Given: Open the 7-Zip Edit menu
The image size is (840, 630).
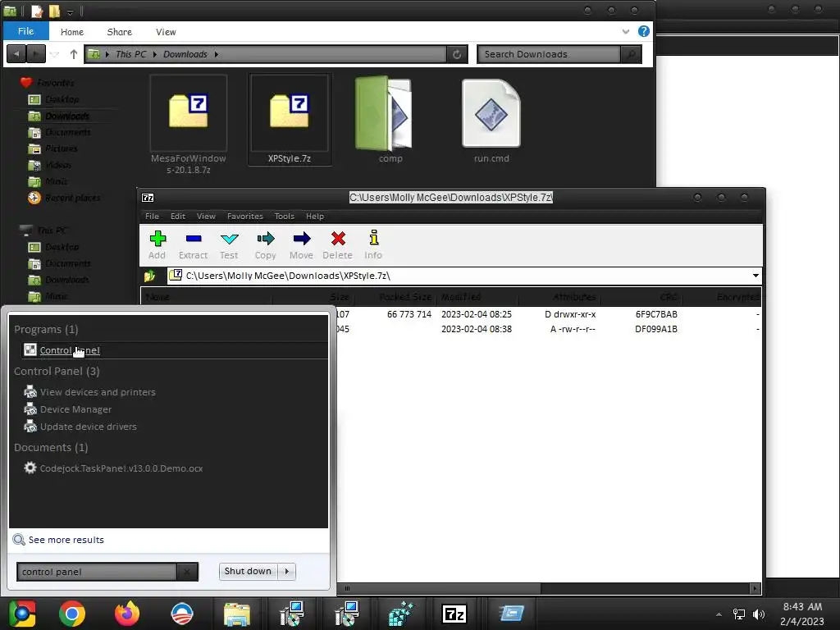Looking at the screenshot, I should (178, 217).
